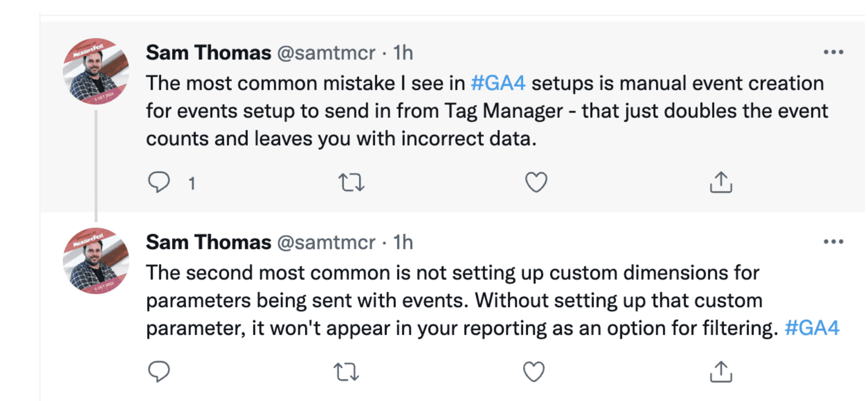View @samtmcr handle on the second tweet
Image resolution: width=868 pixels, height=401 pixels.
tap(326, 243)
